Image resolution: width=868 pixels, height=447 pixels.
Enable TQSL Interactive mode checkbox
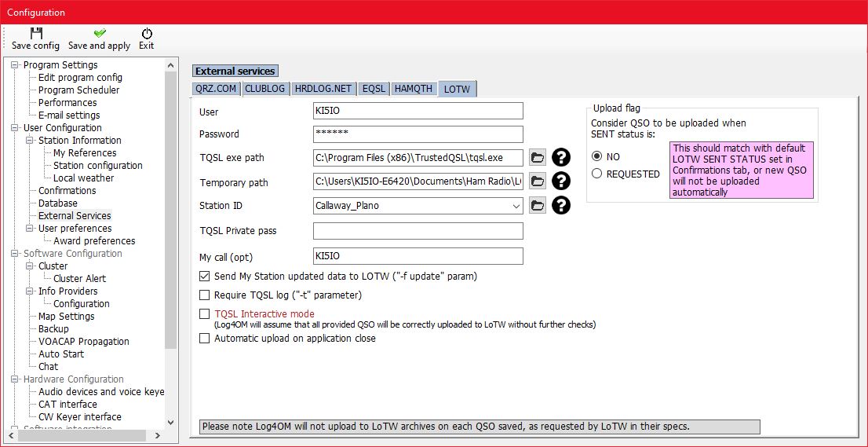tap(204, 314)
